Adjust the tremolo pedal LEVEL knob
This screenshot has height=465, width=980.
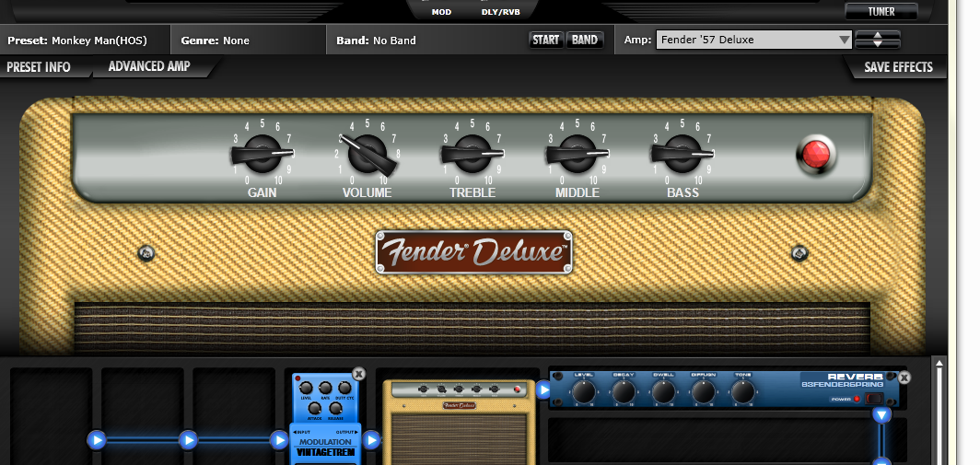pos(306,389)
